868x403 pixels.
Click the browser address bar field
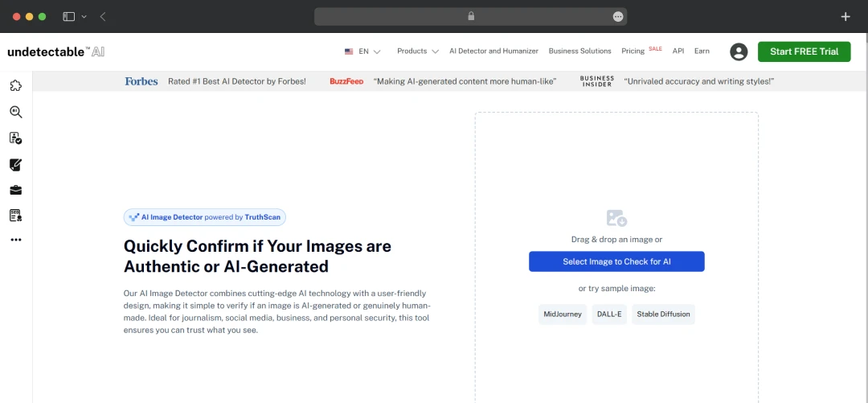click(x=470, y=17)
